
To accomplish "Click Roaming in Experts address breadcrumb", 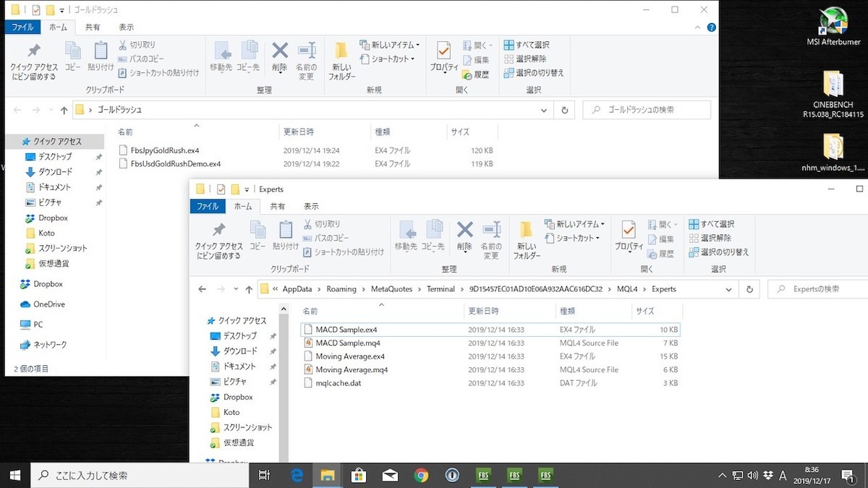I will (341, 289).
